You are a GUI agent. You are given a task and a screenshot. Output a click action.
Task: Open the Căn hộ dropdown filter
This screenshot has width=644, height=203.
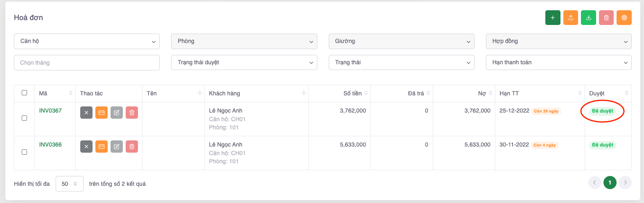87,41
